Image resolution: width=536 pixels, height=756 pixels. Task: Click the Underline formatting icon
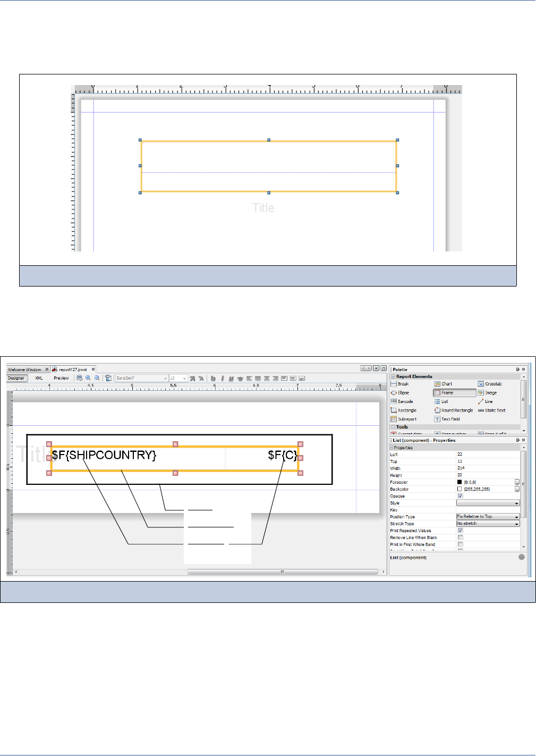pyautogui.click(x=231, y=379)
